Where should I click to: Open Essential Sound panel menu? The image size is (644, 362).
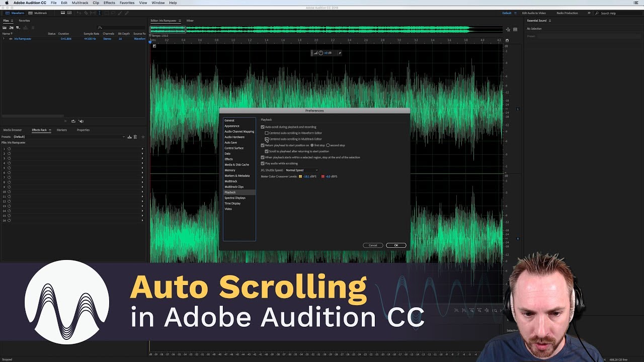tap(550, 21)
